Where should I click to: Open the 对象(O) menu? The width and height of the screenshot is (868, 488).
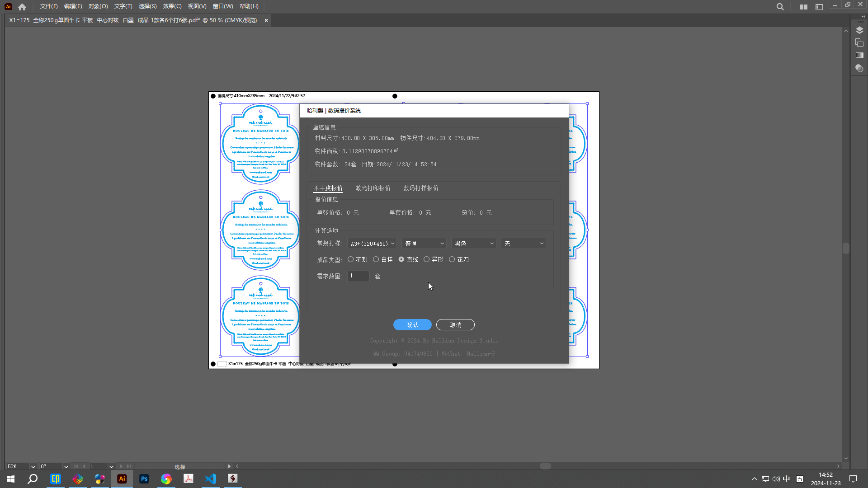pyautogui.click(x=98, y=6)
